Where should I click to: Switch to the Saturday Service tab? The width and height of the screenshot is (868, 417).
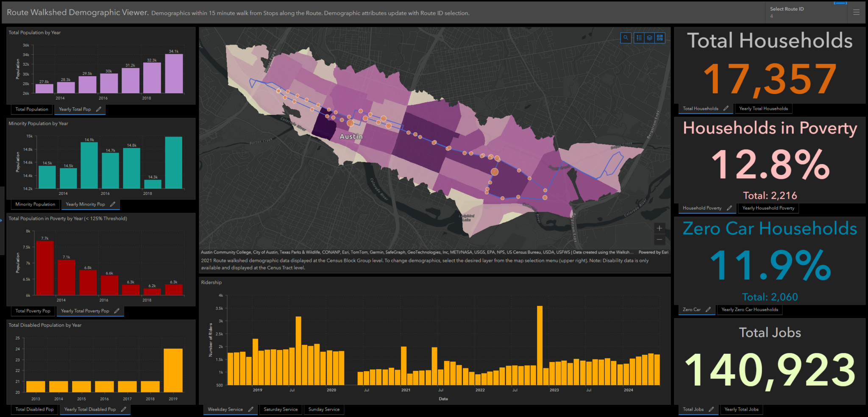(x=280, y=409)
